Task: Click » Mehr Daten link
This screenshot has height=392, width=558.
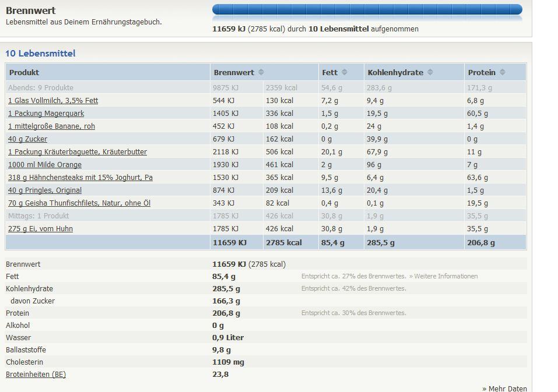Action: pos(504,389)
